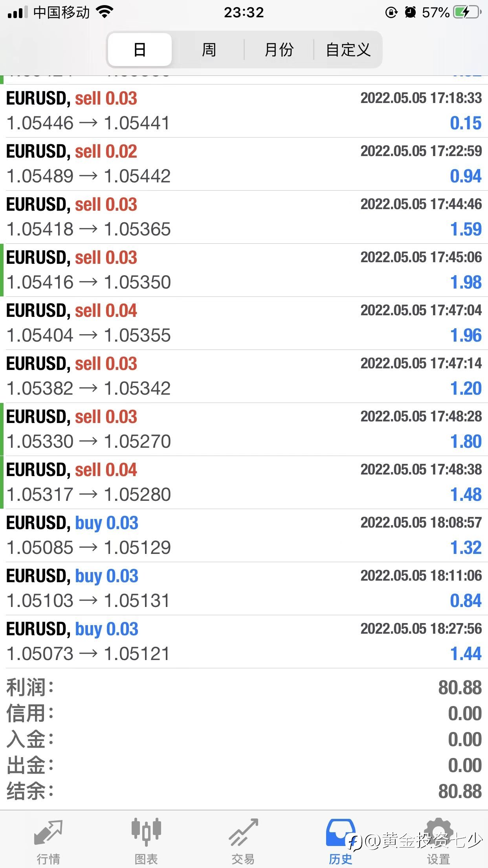
Task: Select the sell 0.04 trade at 17:47:04
Action: (244, 323)
